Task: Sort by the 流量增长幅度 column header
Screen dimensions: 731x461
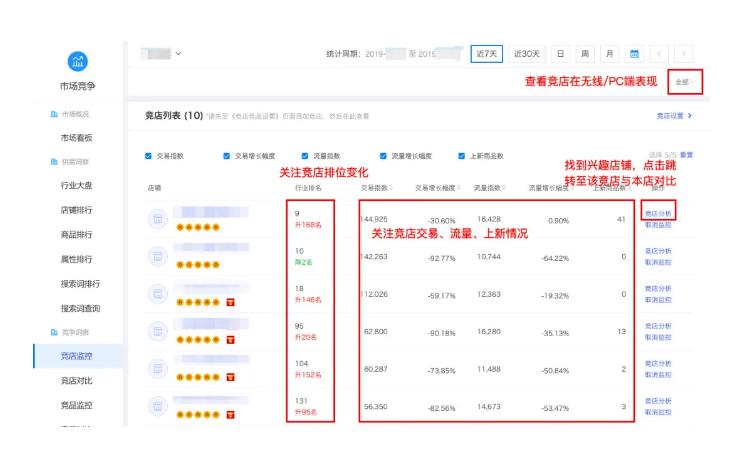Action: [551, 188]
